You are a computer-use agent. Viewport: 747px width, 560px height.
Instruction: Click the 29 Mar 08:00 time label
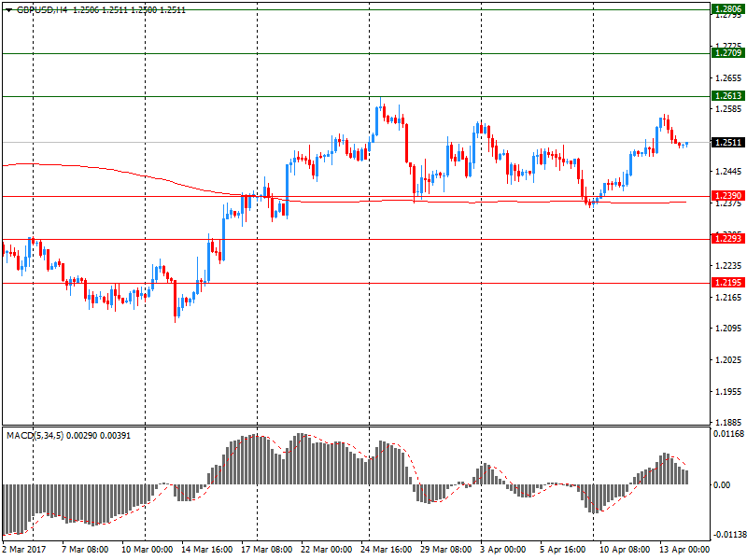[446, 550]
